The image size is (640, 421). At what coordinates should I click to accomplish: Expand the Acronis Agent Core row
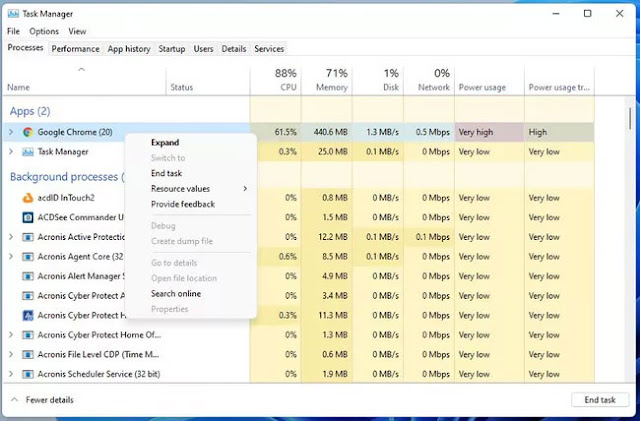[11, 256]
